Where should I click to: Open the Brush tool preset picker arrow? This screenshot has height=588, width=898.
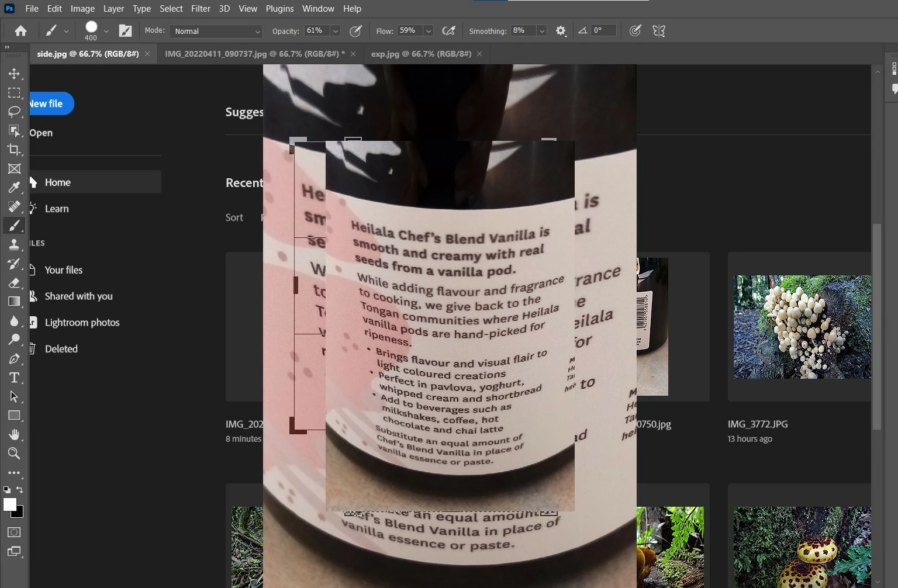(66, 31)
